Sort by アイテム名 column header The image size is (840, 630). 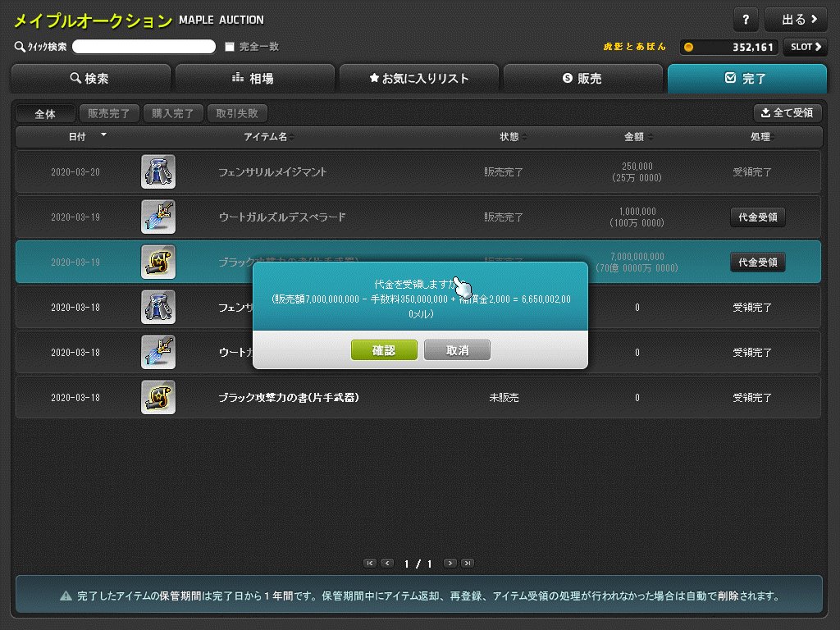(x=267, y=137)
